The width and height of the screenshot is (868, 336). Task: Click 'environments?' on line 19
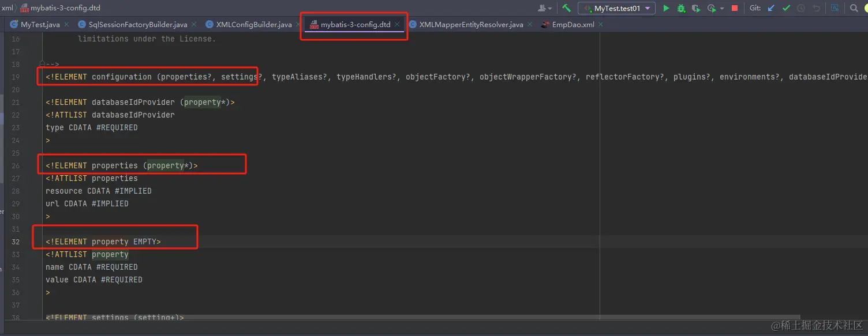point(750,77)
